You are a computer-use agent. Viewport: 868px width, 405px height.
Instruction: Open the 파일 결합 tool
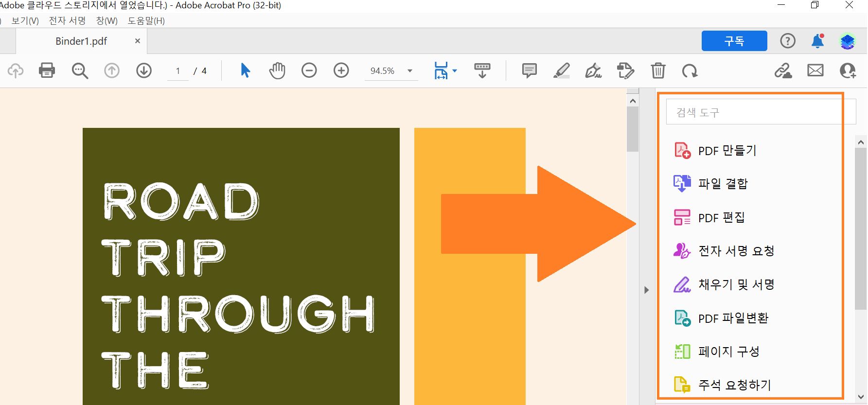tap(710, 184)
